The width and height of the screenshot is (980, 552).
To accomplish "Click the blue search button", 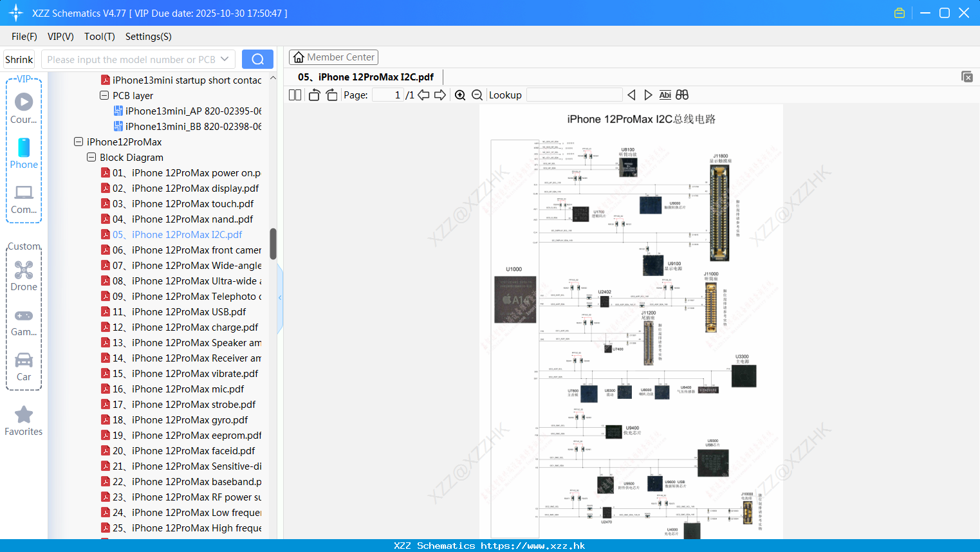I will point(257,59).
